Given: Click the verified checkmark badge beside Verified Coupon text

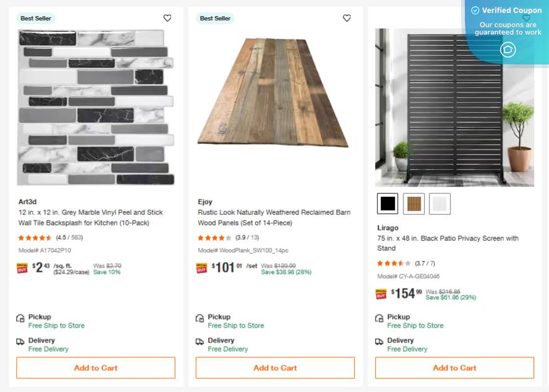Looking at the screenshot, I should pos(475,10).
